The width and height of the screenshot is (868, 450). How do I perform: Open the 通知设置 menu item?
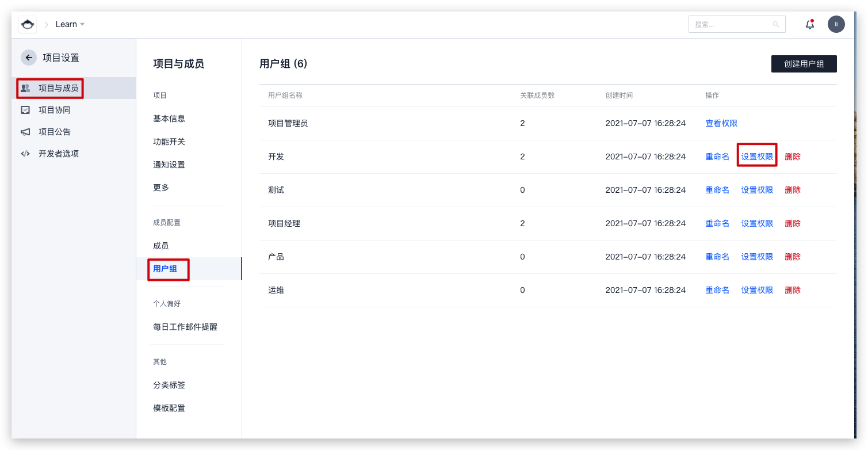(169, 165)
